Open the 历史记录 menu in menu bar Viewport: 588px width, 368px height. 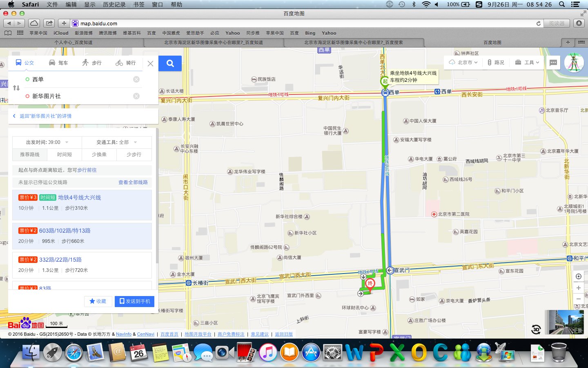(x=114, y=4)
